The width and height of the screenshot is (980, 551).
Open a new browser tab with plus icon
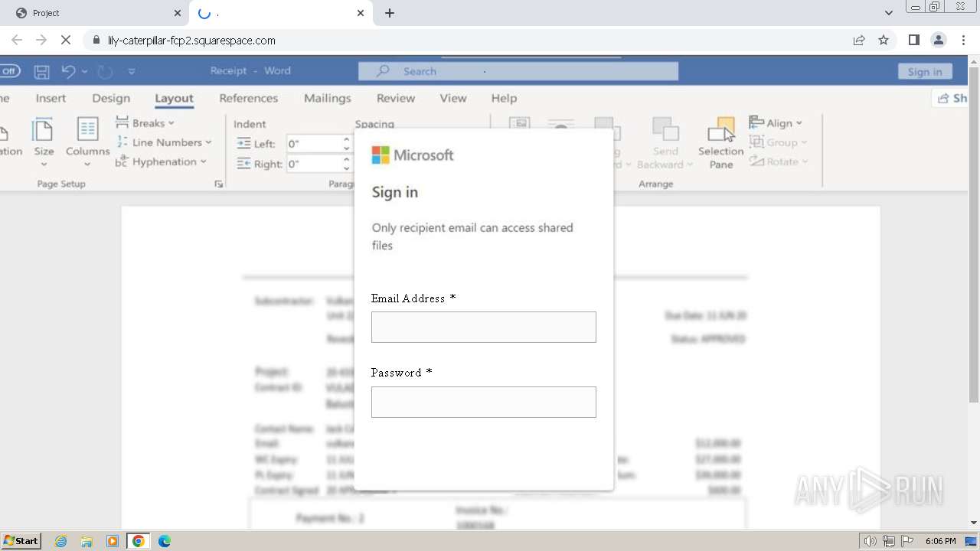click(389, 13)
